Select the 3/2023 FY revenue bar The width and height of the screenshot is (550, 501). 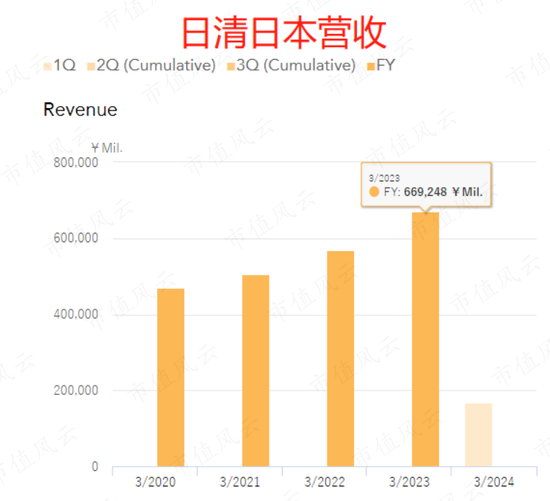click(425, 339)
